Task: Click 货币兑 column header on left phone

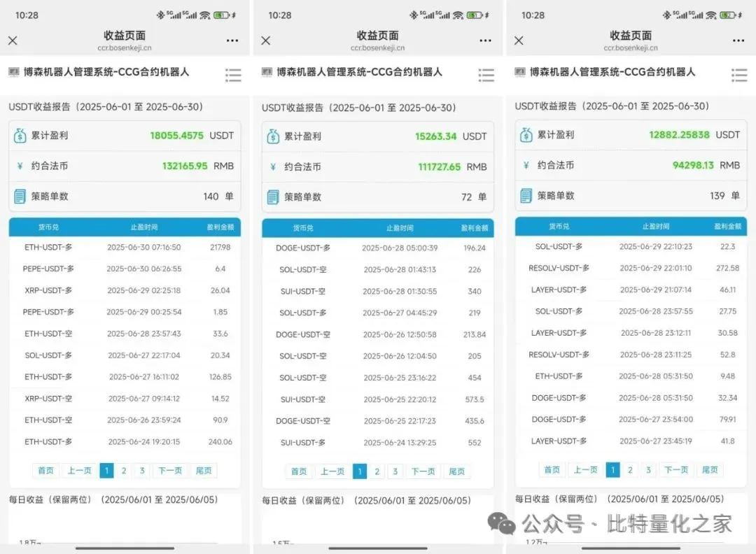Action: 48,227
